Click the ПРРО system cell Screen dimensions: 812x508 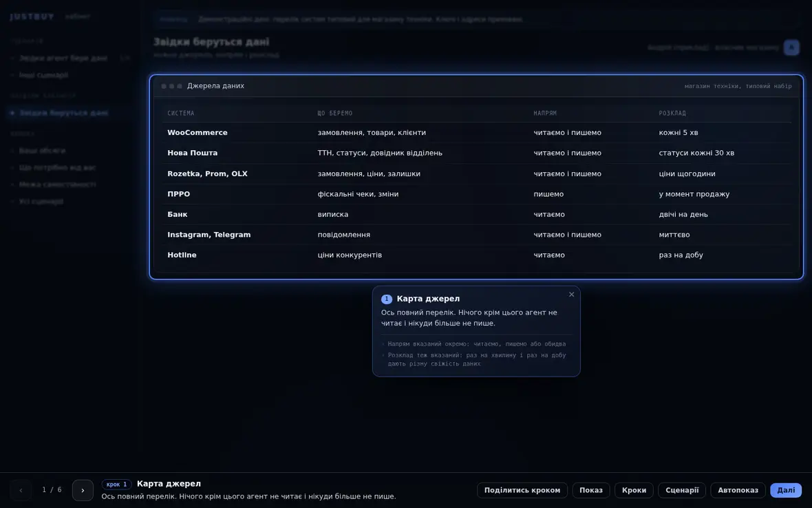coord(179,193)
